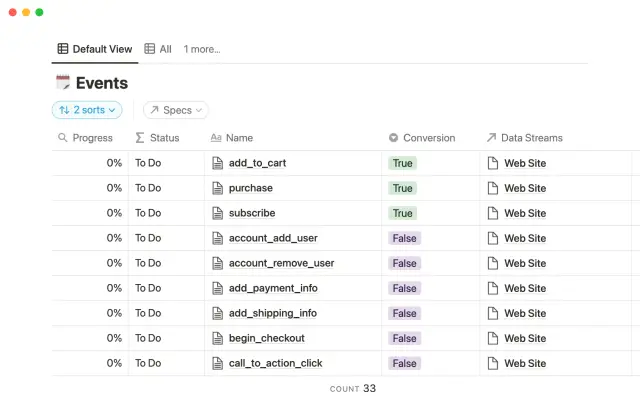Click the Name column header

(x=232, y=138)
